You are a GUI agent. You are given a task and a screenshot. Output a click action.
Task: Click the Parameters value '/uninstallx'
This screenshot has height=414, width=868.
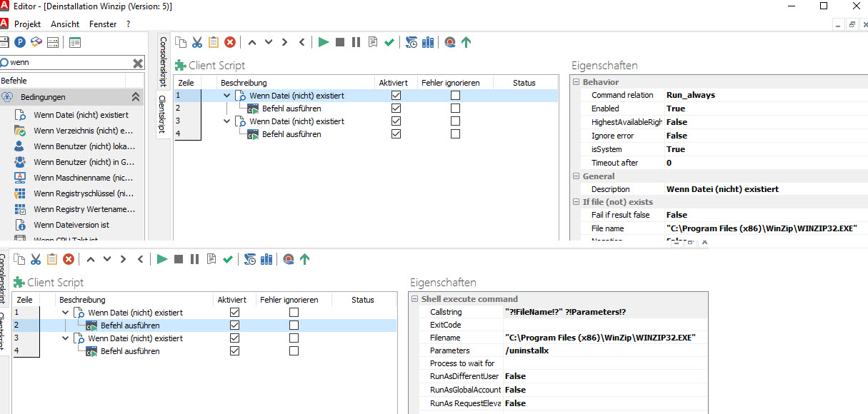[x=527, y=350]
